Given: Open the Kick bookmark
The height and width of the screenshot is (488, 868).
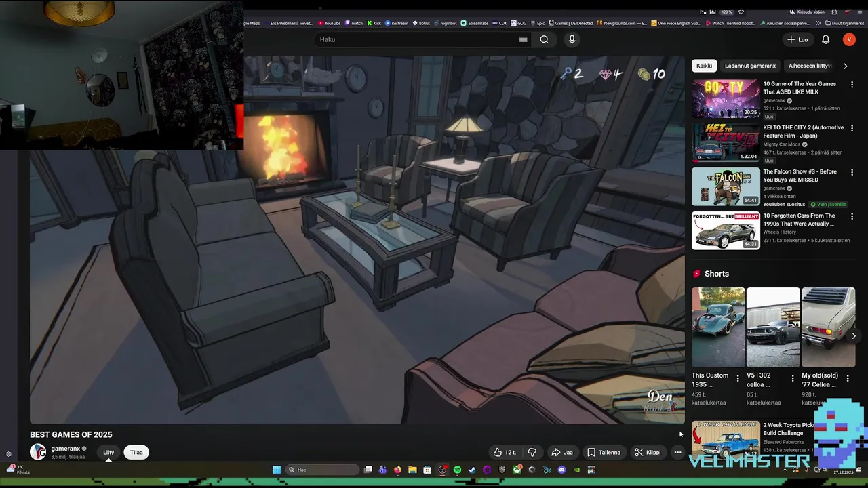Looking at the screenshot, I should click(374, 23).
